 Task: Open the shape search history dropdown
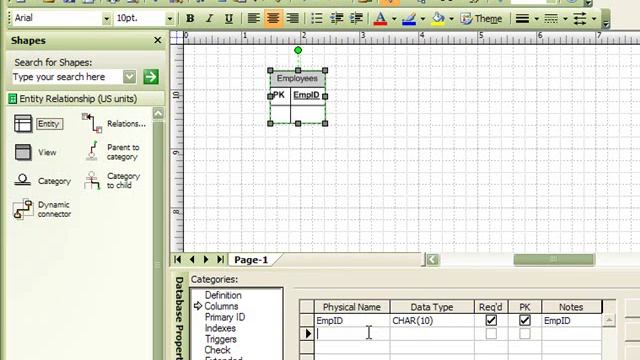coord(129,77)
